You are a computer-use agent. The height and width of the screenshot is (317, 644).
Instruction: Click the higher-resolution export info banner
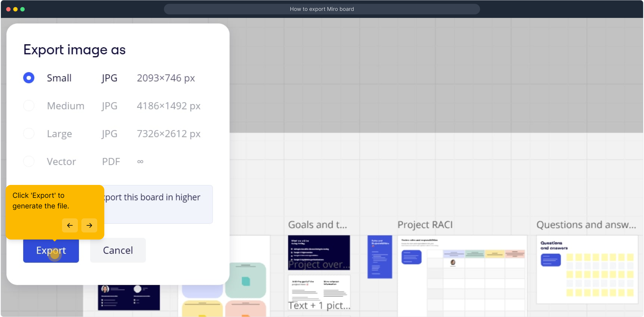coord(159,204)
